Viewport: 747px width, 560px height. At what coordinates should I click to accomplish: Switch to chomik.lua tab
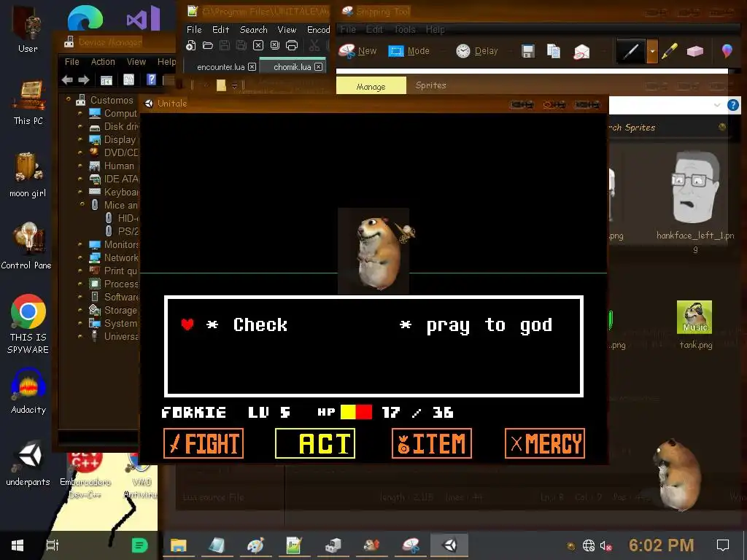(292, 67)
